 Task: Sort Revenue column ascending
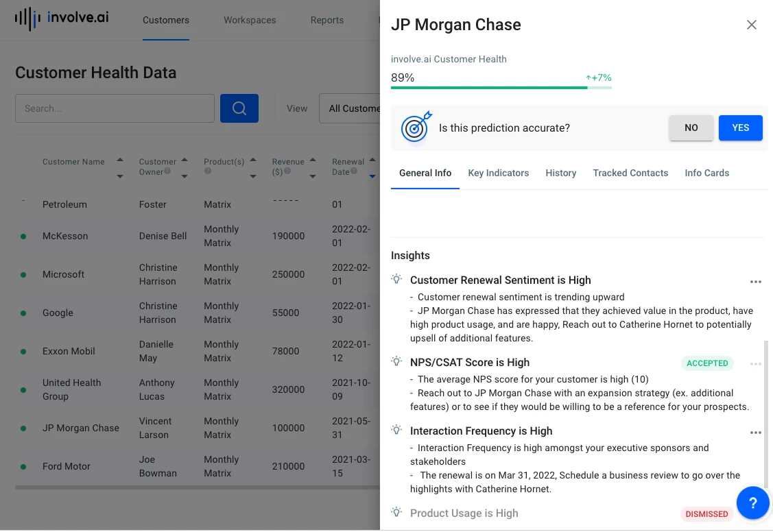click(313, 160)
